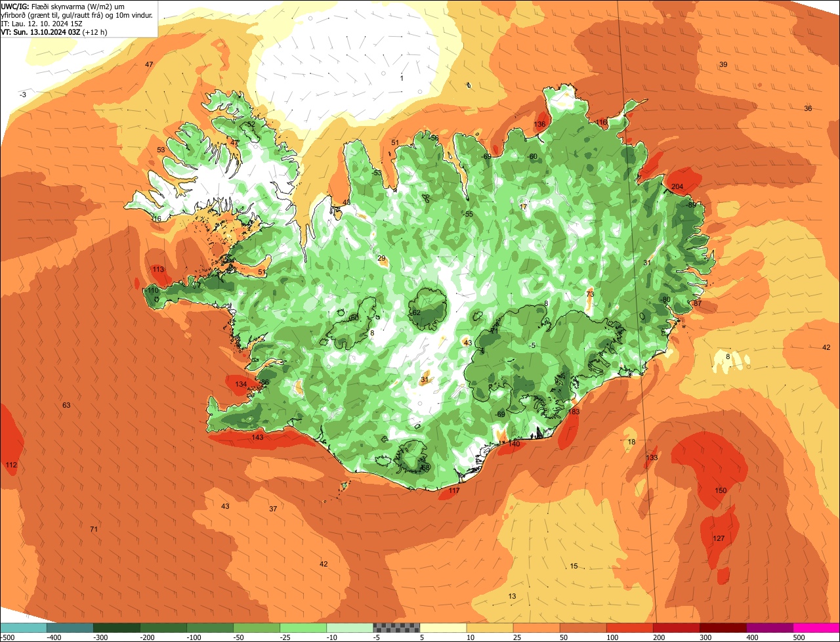The width and height of the screenshot is (840, 642).
Task: Click the '150' value in the southeast ocean
Action: pyautogui.click(x=721, y=491)
